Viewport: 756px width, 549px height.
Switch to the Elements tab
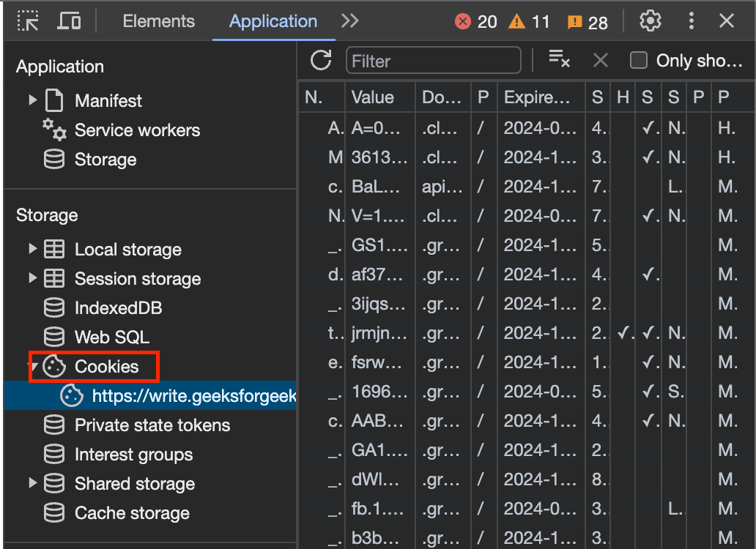159,21
